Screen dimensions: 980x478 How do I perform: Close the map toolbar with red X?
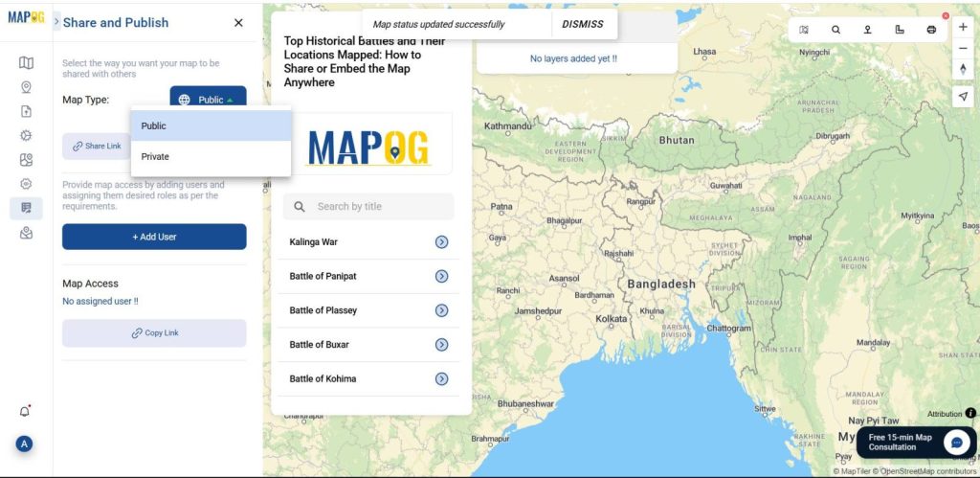tap(946, 15)
